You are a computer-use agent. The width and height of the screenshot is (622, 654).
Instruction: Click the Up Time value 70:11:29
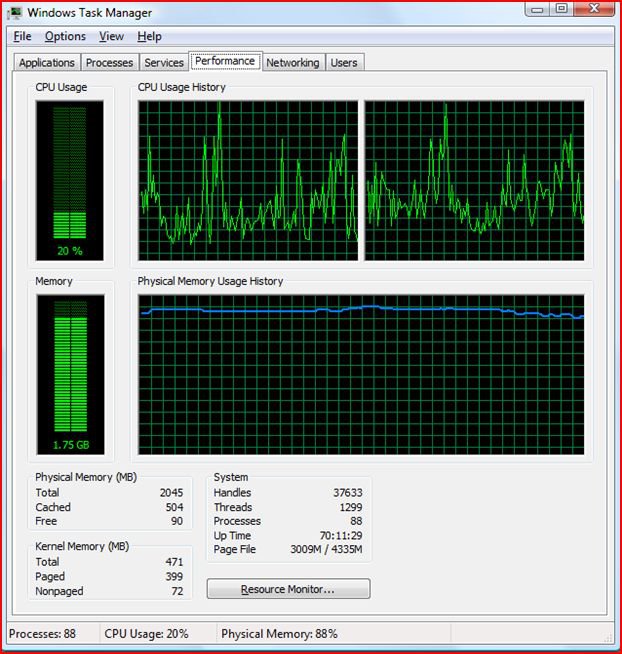(341, 536)
